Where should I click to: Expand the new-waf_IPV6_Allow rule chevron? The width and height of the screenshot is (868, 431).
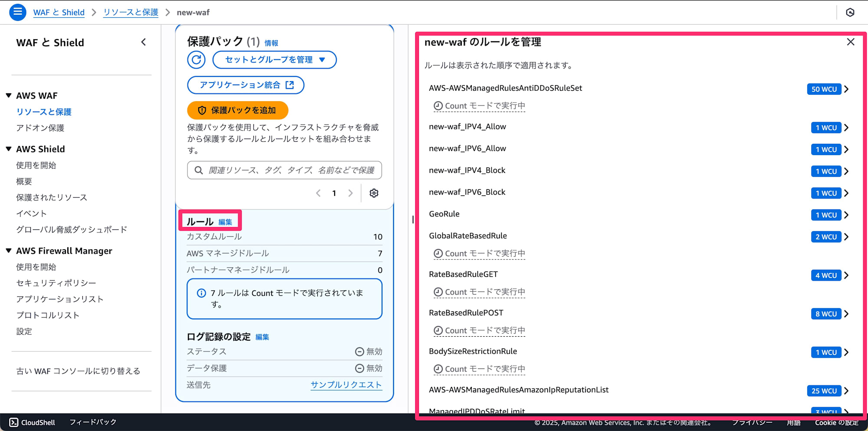pyautogui.click(x=846, y=149)
